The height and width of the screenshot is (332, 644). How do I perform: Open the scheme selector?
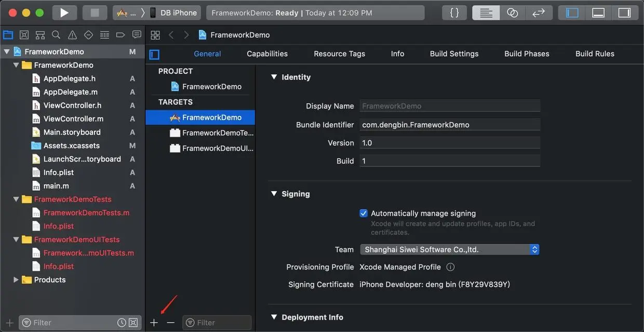coord(127,13)
